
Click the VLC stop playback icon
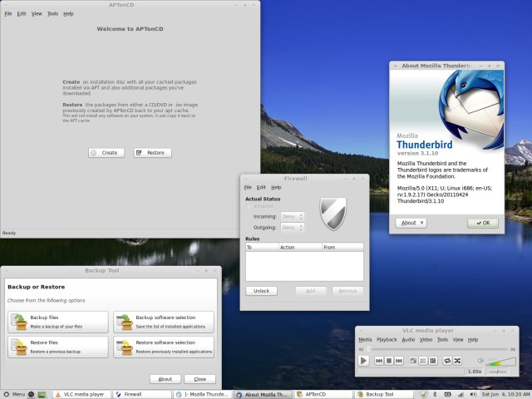coord(388,361)
